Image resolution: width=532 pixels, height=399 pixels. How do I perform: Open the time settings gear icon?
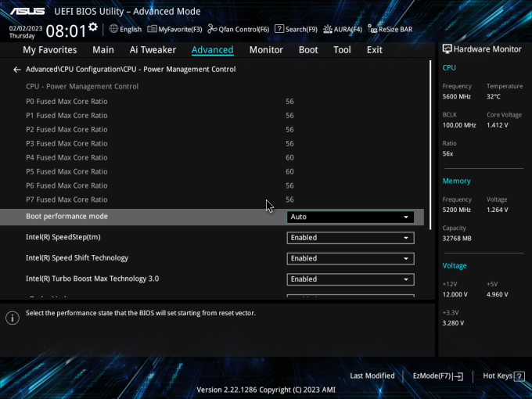point(92,27)
